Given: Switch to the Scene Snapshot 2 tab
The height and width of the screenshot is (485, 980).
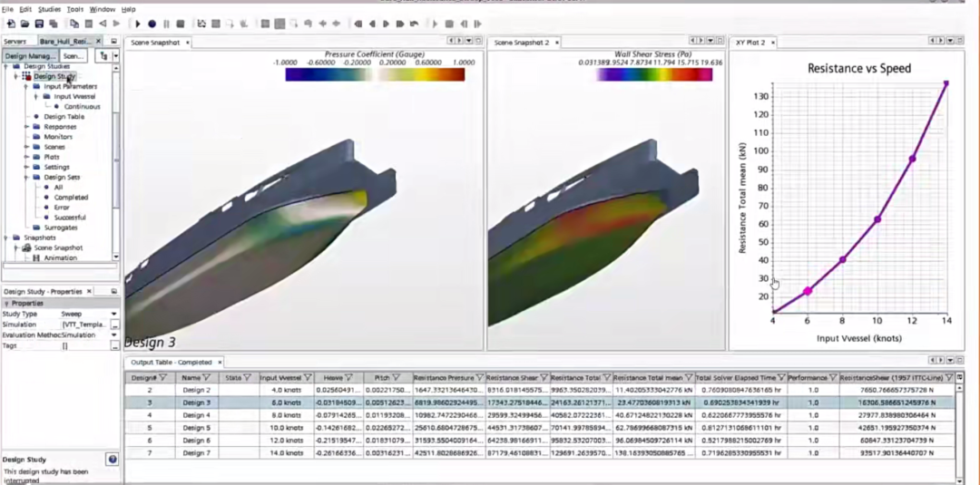Looking at the screenshot, I should point(521,43).
